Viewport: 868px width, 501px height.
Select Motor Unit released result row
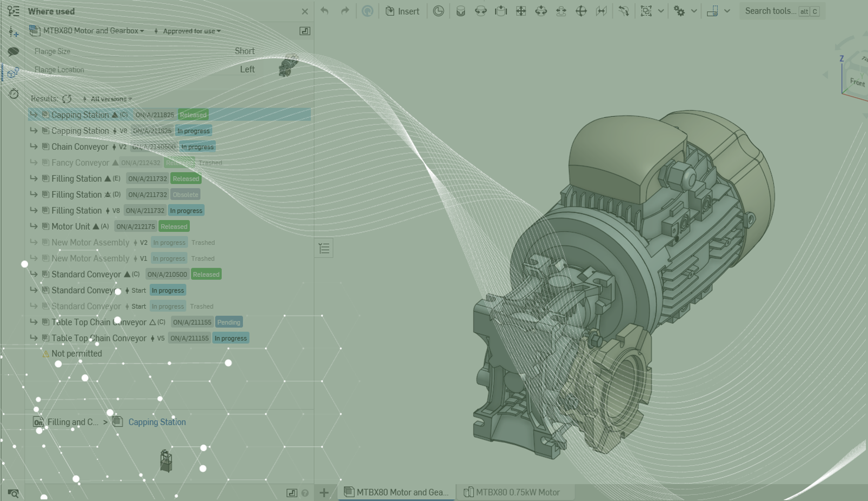[71, 226]
